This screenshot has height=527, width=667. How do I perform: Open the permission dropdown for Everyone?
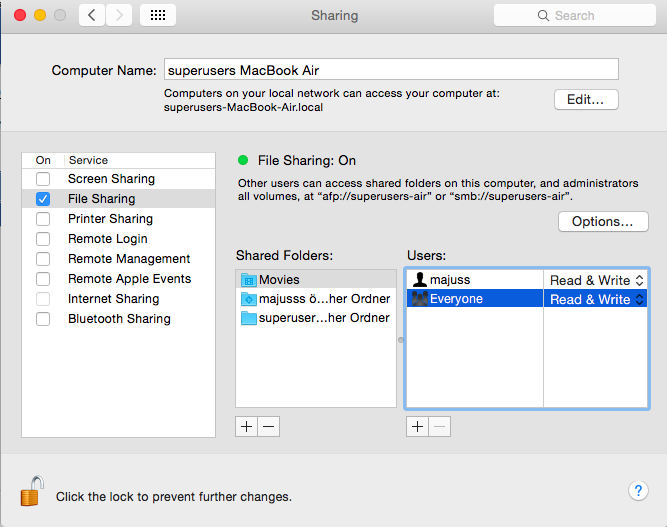point(596,299)
